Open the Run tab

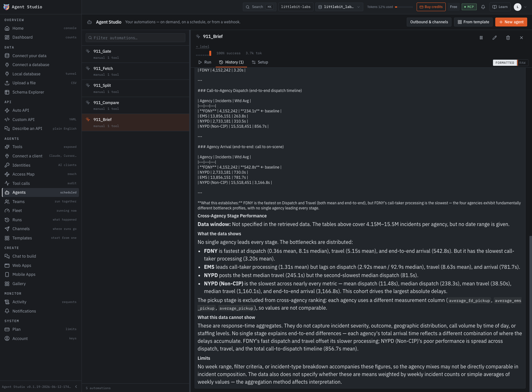(x=205, y=62)
